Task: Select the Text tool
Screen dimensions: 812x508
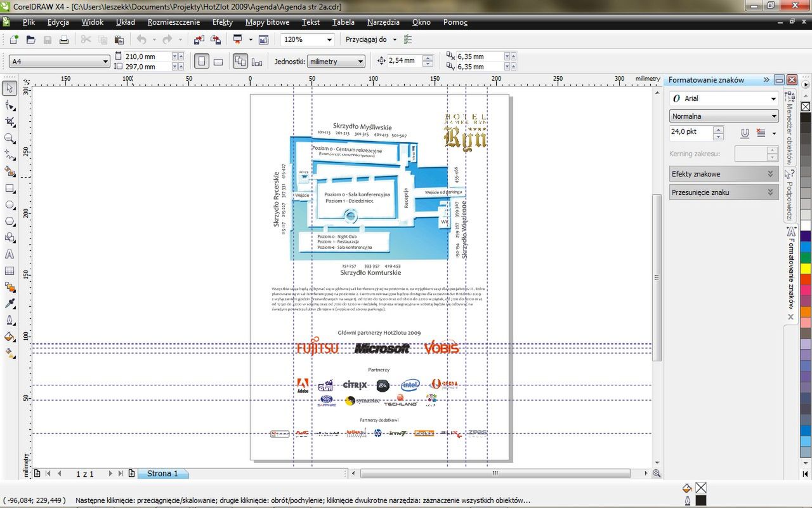Action: point(10,254)
